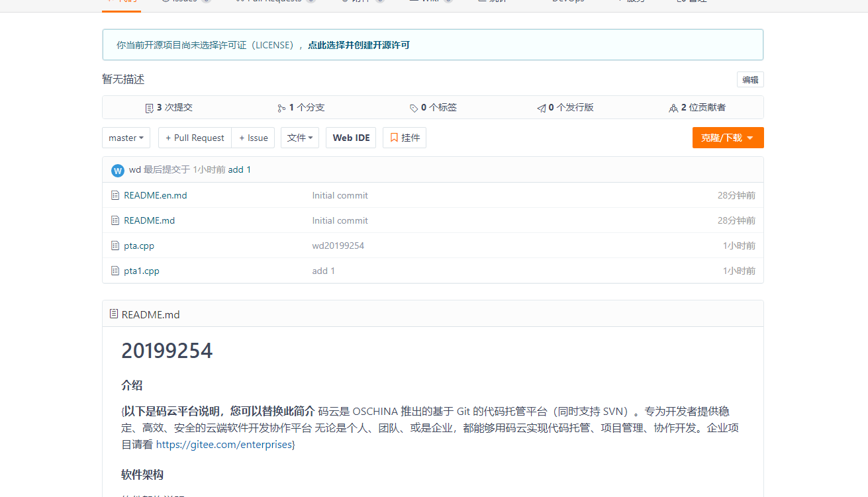This screenshot has height=497, width=868.
Task: Click the README.md panel title text
Action: tap(151, 314)
